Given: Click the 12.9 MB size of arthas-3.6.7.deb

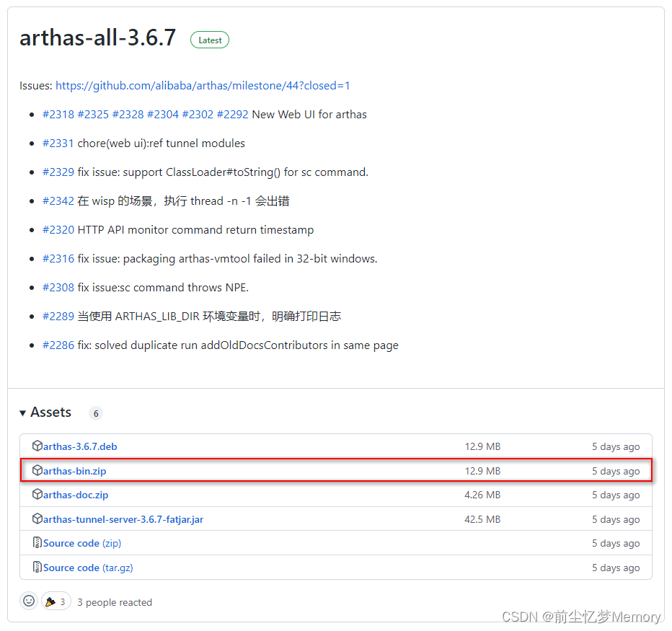Looking at the screenshot, I should tap(482, 446).
